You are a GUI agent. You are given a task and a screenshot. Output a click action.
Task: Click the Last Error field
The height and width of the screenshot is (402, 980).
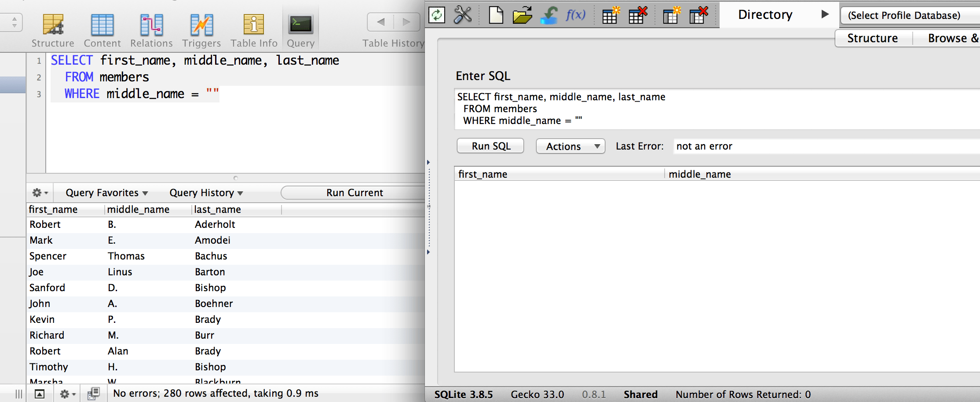pos(827,146)
